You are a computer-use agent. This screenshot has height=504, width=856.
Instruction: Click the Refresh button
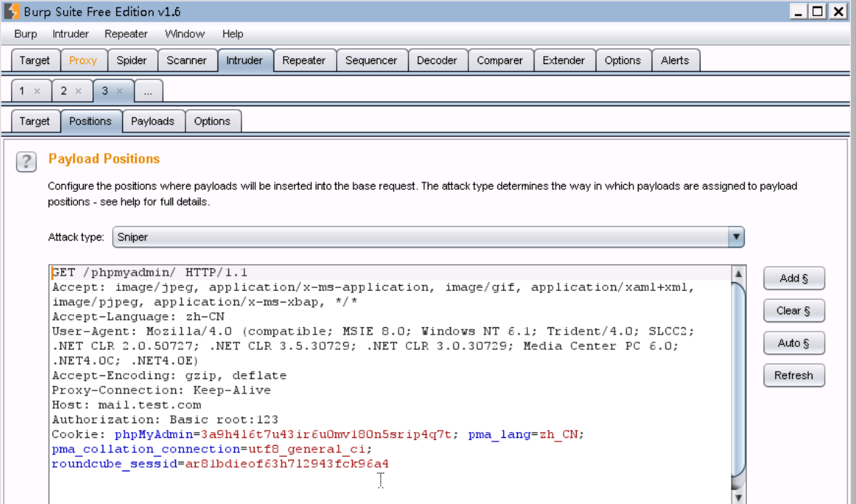click(793, 375)
